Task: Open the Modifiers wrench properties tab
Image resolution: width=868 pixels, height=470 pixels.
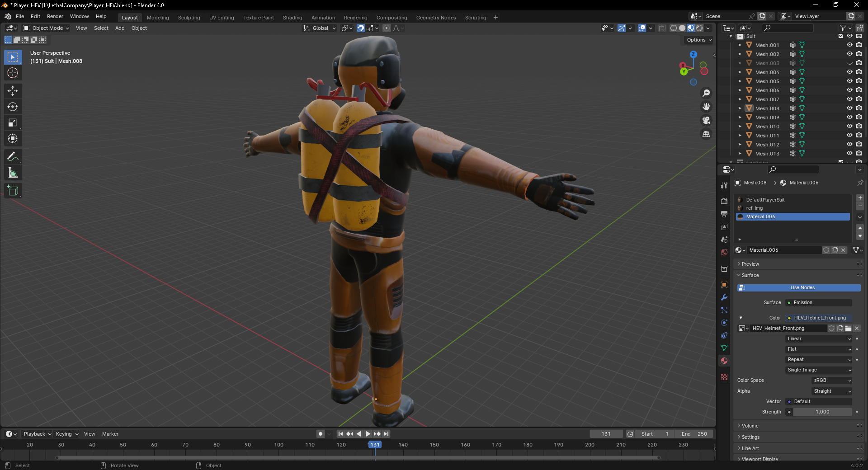Action: click(x=724, y=297)
